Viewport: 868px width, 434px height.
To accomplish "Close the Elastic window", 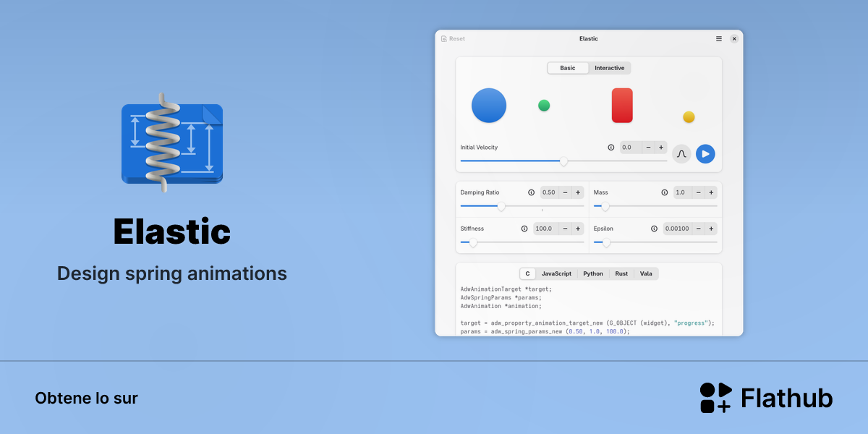I will (x=734, y=39).
